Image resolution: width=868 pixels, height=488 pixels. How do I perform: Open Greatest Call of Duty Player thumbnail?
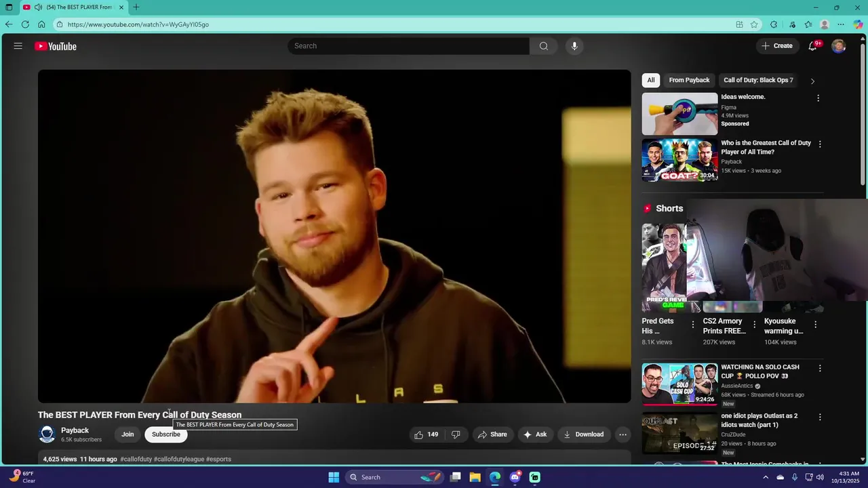[x=679, y=160]
